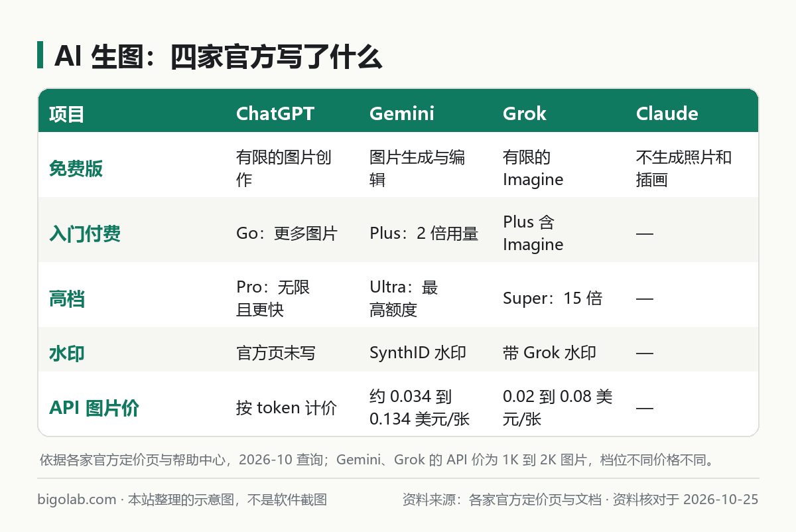Click the 入门付费 row label
This screenshot has width=796, height=532.
click(85, 233)
